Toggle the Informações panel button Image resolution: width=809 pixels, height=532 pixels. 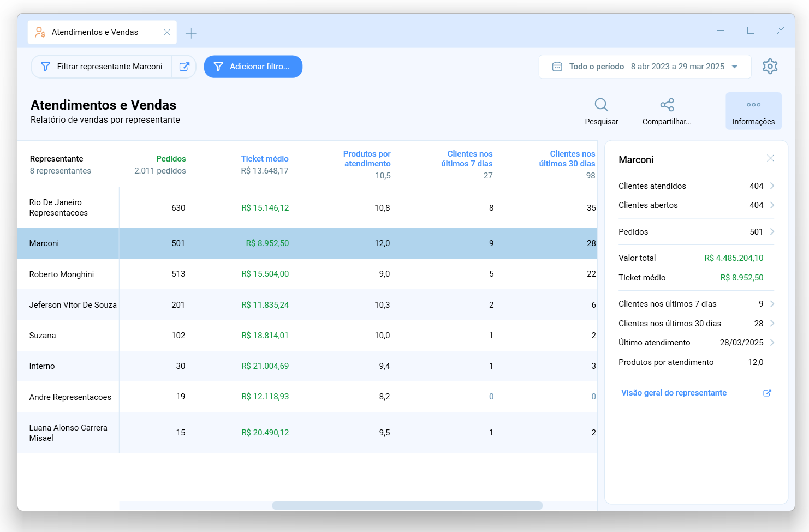click(753, 111)
